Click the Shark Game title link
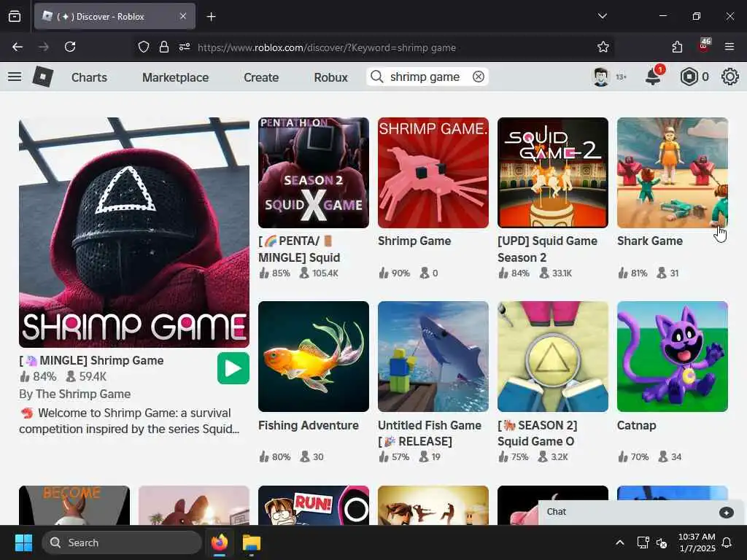 tap(649, 241)
